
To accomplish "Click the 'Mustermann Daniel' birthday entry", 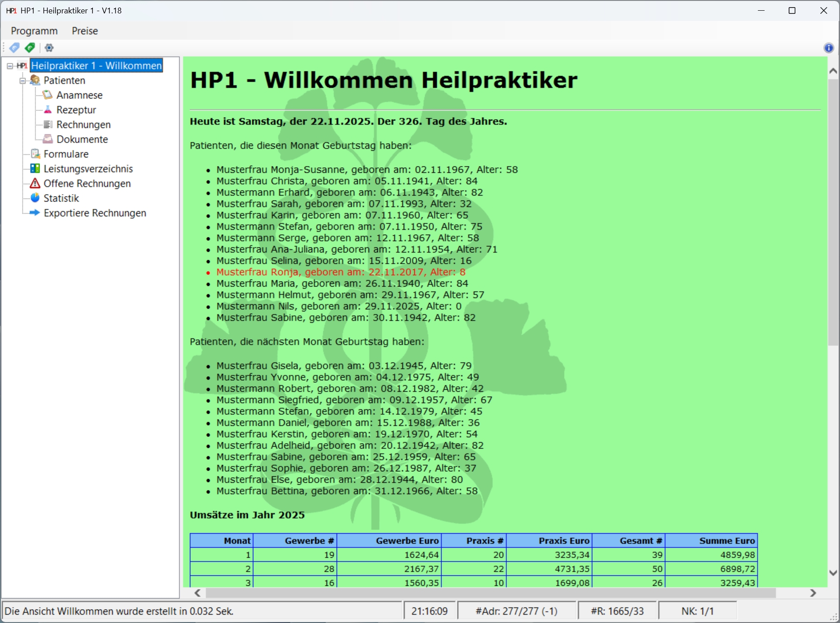I will [x=348, y=423].
